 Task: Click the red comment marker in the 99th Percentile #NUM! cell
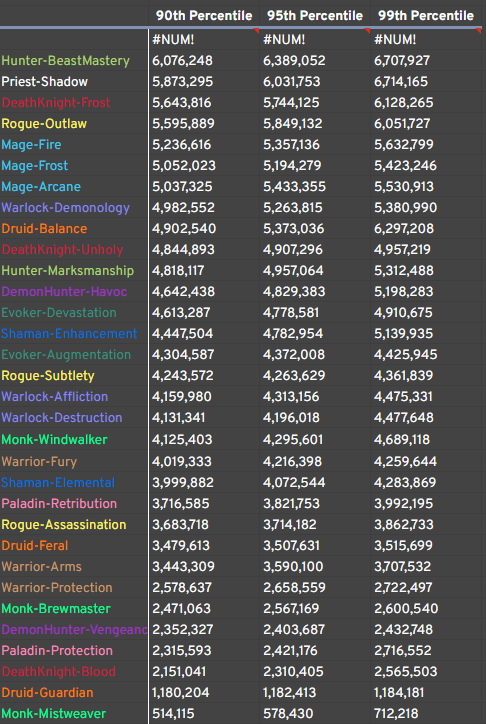pyautogui.click(x=479, y=31)
